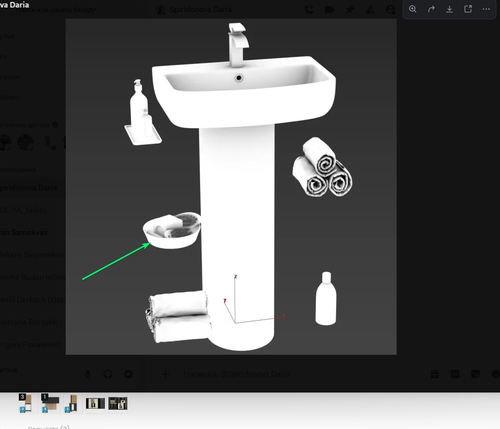Viewport: 500px width, 429px height.
Task: Open the three-dots more options menu
Action: (x=486, y=9)
